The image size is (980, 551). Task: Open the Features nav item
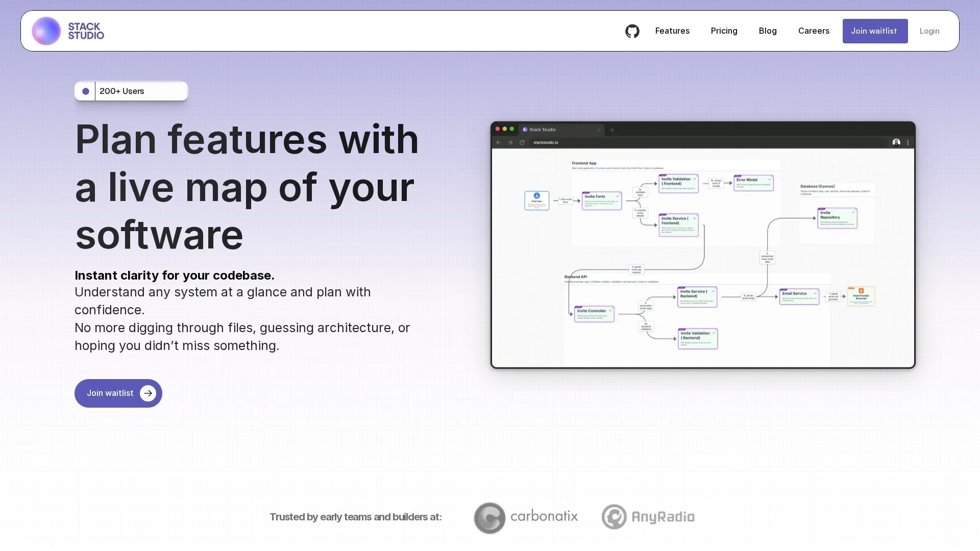coord(672,31)
